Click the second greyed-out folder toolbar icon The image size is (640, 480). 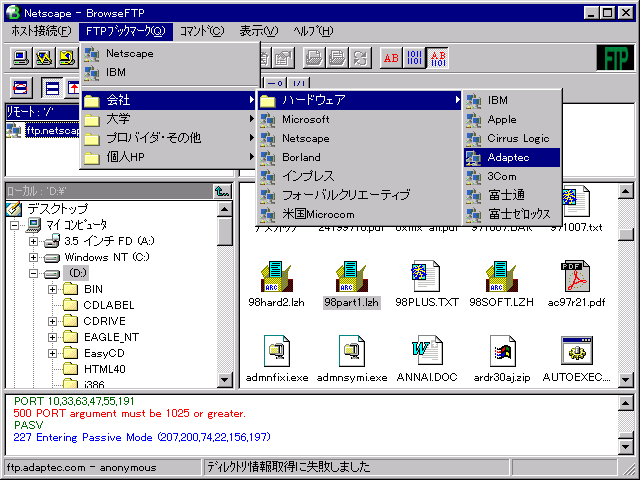tap(337, 58)
